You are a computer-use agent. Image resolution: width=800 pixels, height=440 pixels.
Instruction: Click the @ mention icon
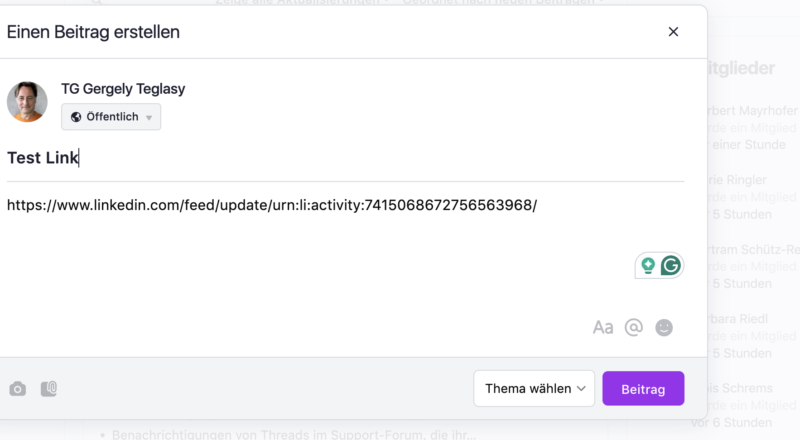633,327
